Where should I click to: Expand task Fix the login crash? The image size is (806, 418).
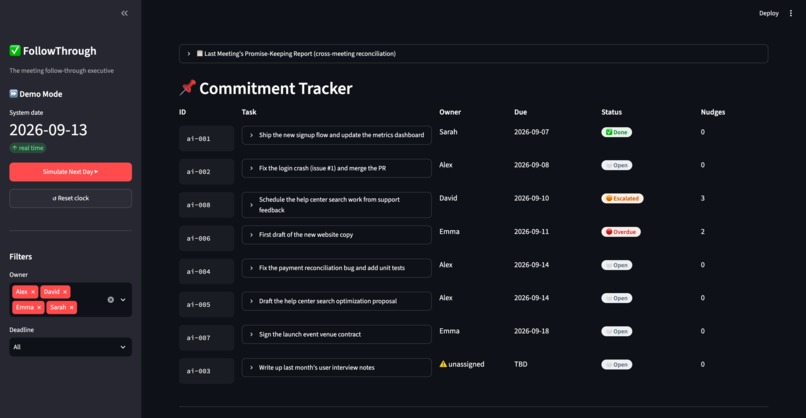[x=336, y=168]
